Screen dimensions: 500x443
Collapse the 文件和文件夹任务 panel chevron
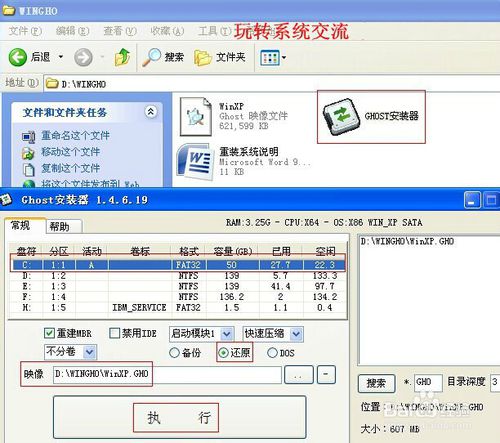click(x=151, y=112)
